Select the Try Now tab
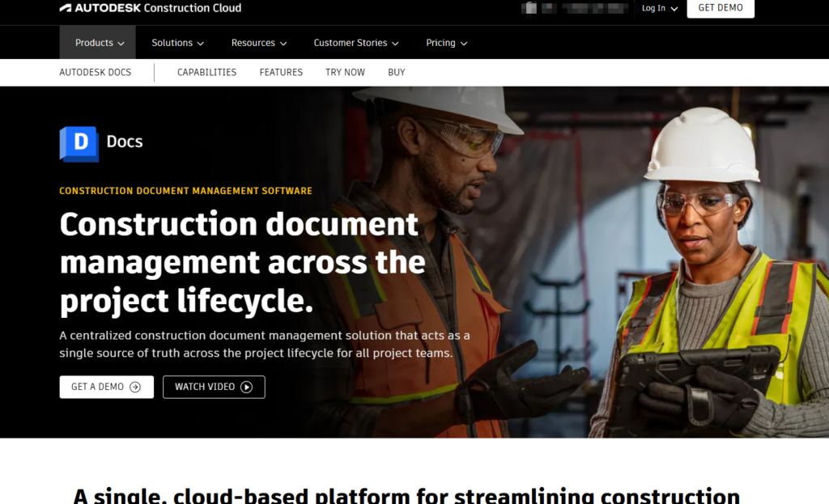 (345, 72)
